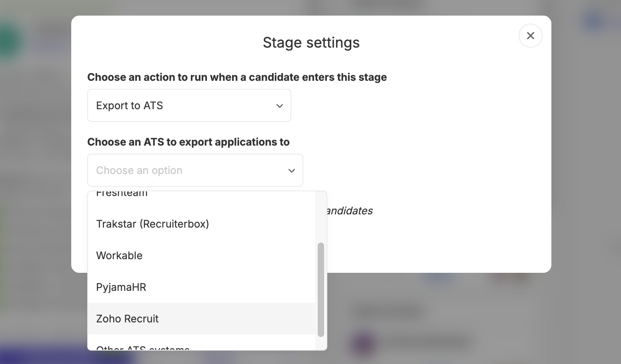This screenshot has width=621, height=364.
Task: Click the chevron arrow beside Choose an option
Action: pos(292,171)
